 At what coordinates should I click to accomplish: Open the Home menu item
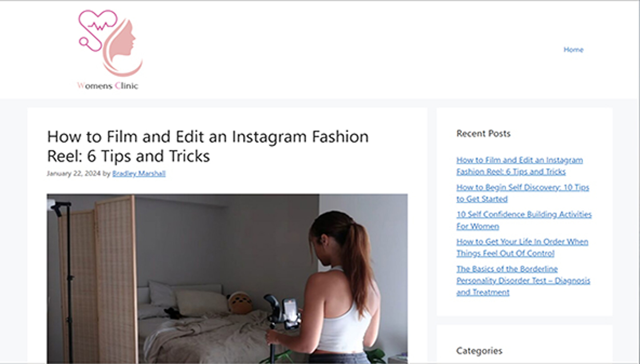coord(573,49)
